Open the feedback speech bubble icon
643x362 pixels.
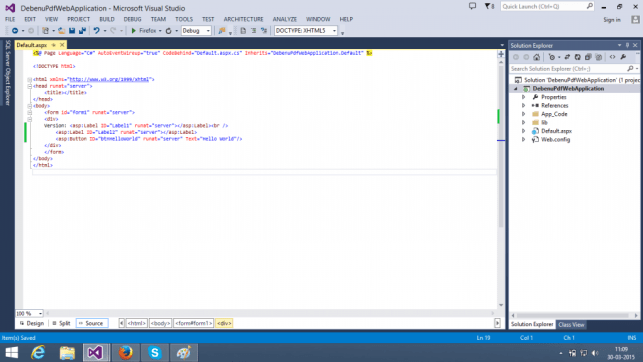pyautogui.click(x=472, y=6)
